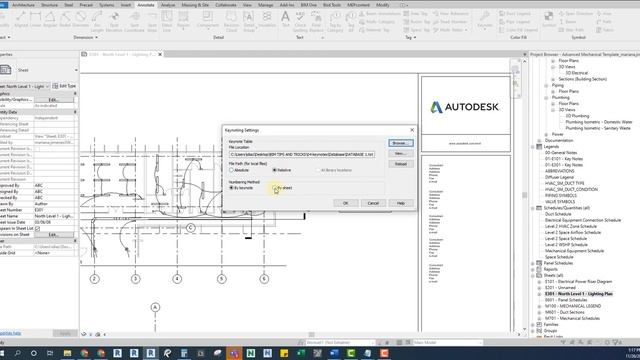Open Windows taskbar search icon
640x360 pixels.
click(17, 353)
